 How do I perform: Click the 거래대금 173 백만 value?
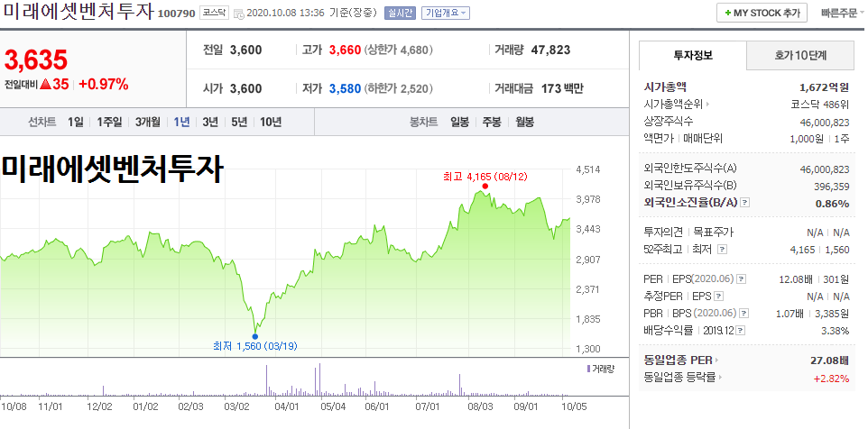(x=562, y=88)
